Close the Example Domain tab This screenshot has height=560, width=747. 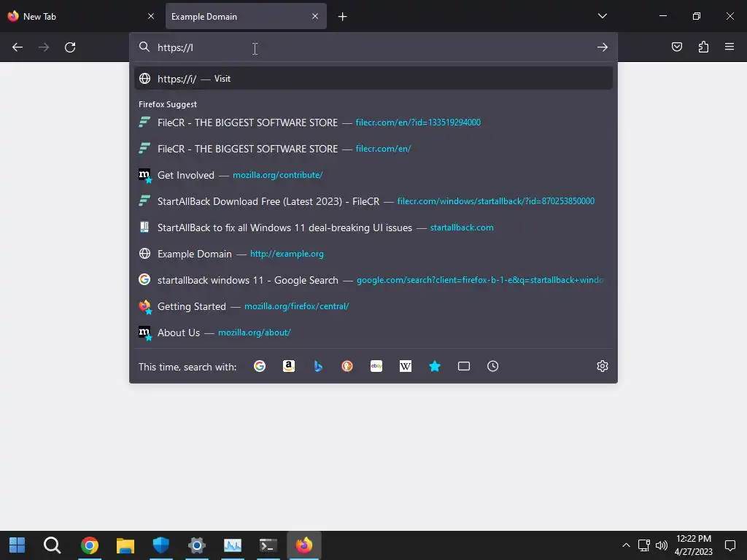click(x=315, y=16)
